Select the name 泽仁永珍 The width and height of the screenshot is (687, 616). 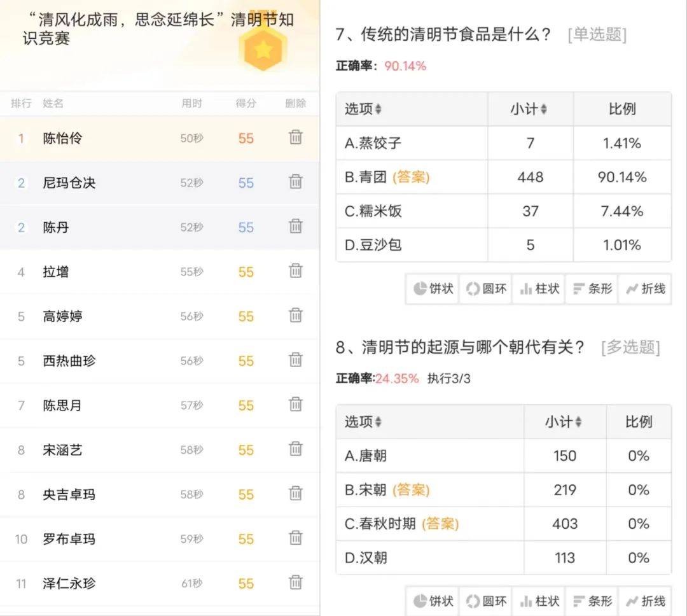point(69,584)
